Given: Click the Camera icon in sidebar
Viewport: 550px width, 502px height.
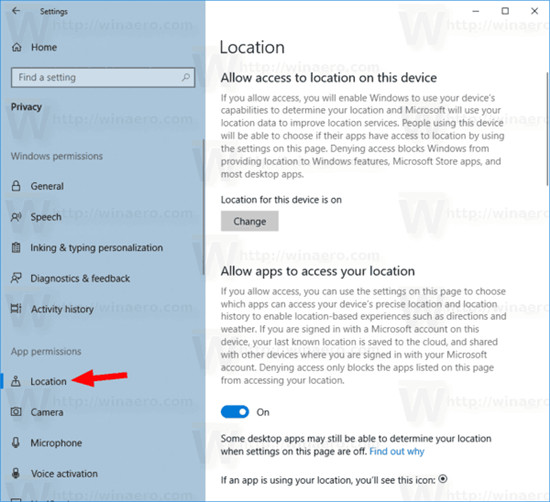Looking at the screenshot, I should tap(16, 412).
